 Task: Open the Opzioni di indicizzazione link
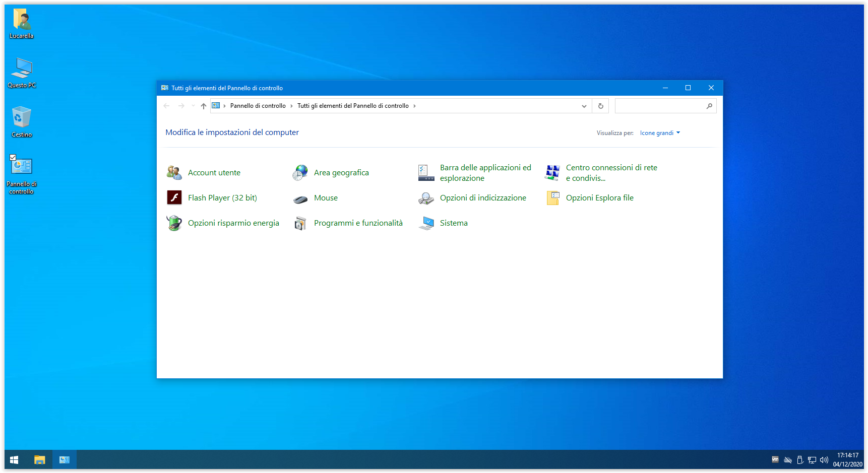coord(483,198)
